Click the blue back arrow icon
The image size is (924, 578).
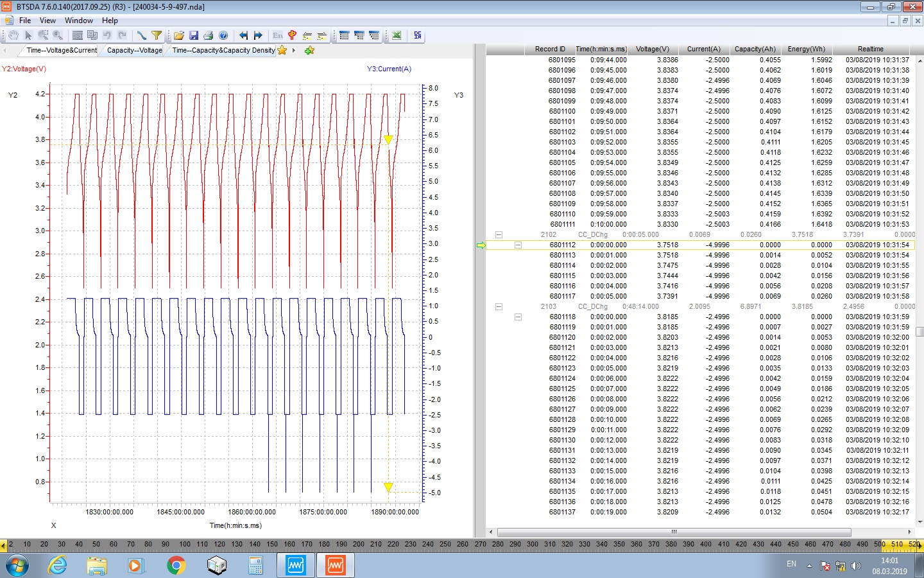(243, 35)
